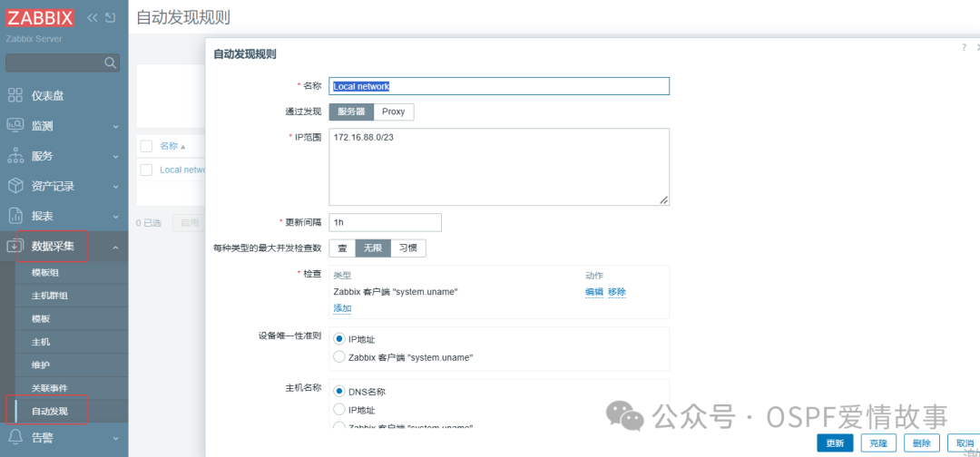Click the 报表 reports icon

click(x=15, y=216)
